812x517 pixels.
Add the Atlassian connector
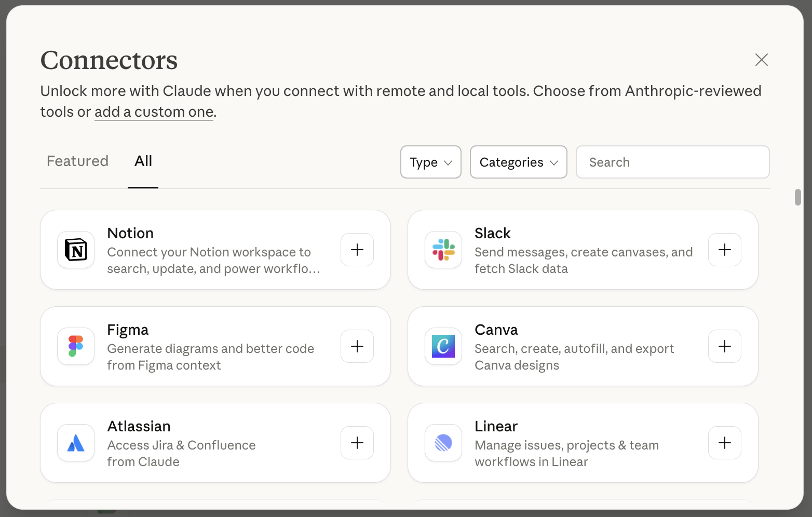(x=357, y=443)
